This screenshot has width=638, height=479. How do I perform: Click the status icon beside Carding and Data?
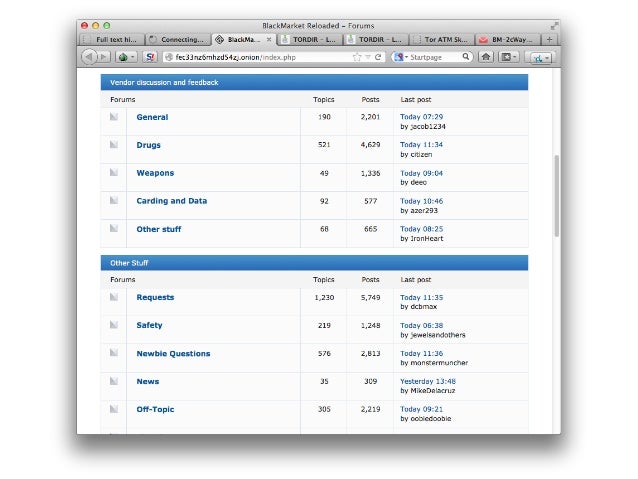coord(114,200)
